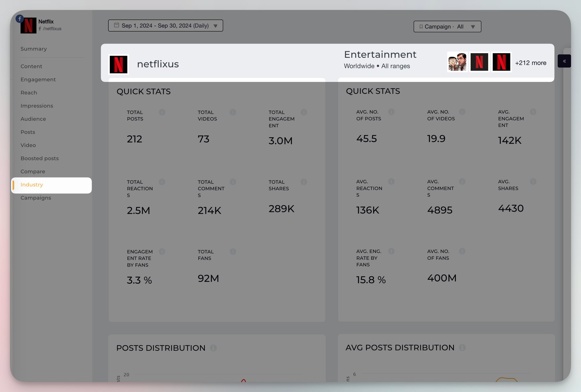
Task: Click the Total Shares value 289K
Action: 281,209
